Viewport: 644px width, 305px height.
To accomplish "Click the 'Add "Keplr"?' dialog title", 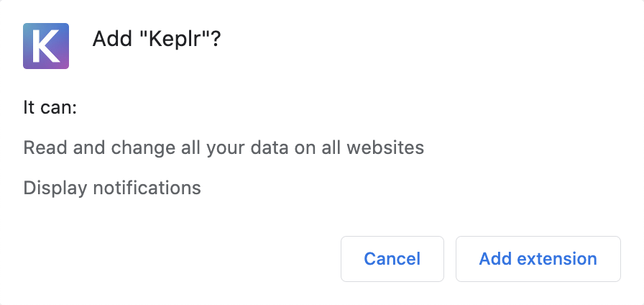I will 157,40.
